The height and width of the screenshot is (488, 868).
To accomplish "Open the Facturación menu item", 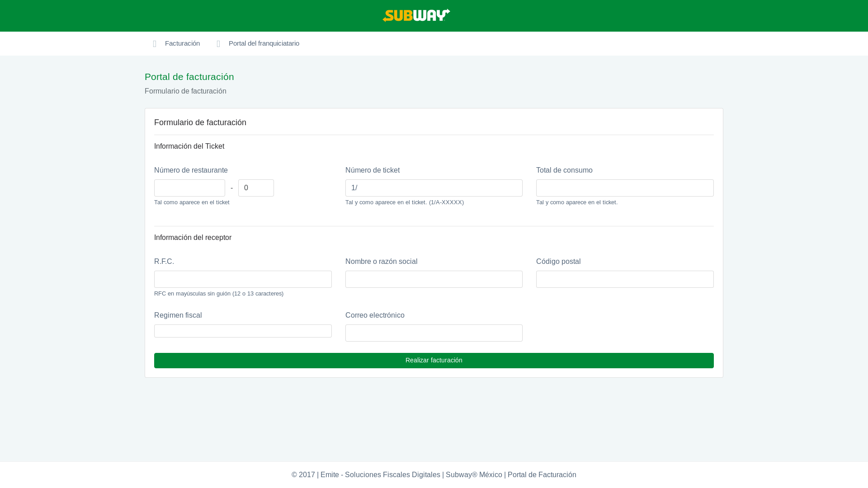I will (x=182, y=43).
